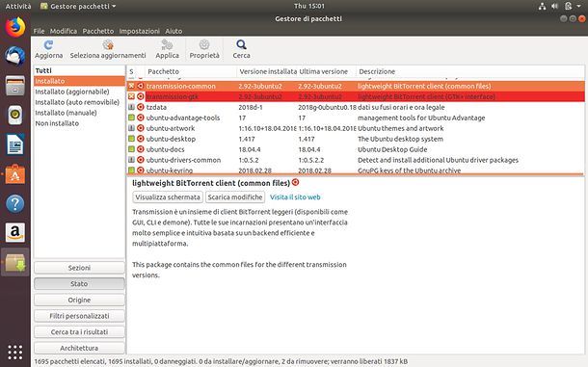Select the Tutti filter entry
The width and height of the screenshot is (588, 367).
[79, 70]
